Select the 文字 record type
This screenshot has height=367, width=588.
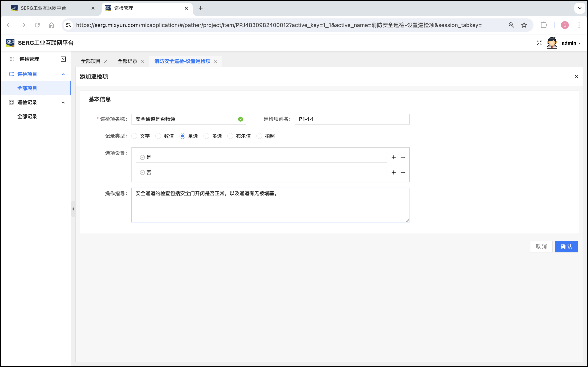(134, 136)
